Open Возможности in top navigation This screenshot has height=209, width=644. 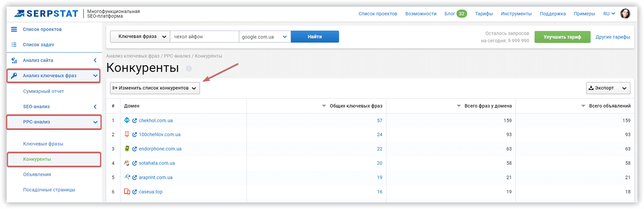tap(421, 14)
